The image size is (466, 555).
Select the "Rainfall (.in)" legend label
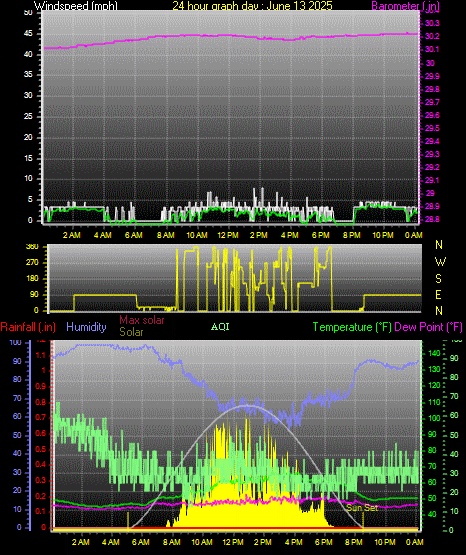[28, 327]
